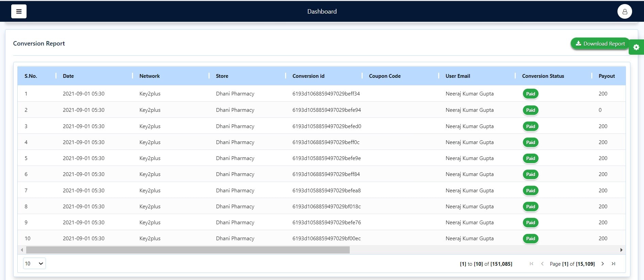This screenshot has height=280, width=644.
Task: Select conversion id 6193d1068859497029bf00ec
Action: pos(327,239)
